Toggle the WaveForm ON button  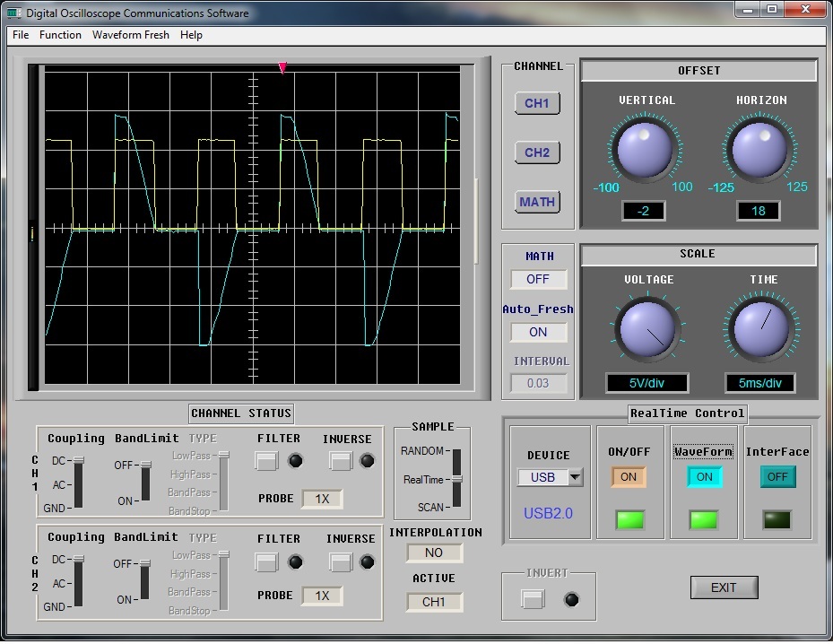click(x=704, y=477)
